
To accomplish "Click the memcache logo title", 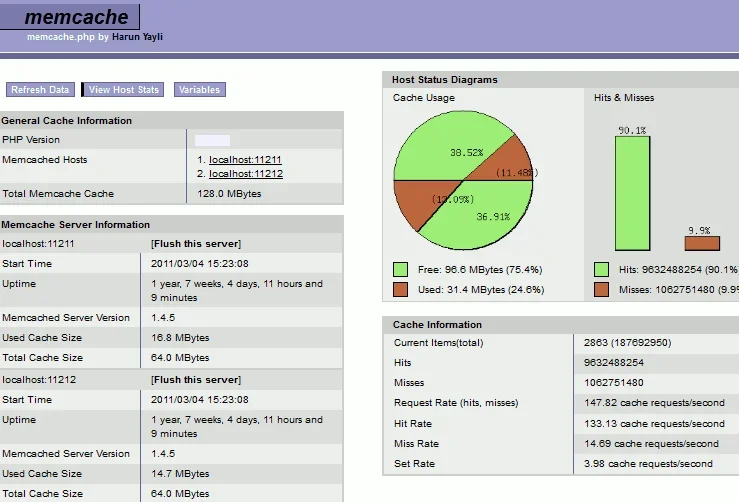I will tap(76, 17).
